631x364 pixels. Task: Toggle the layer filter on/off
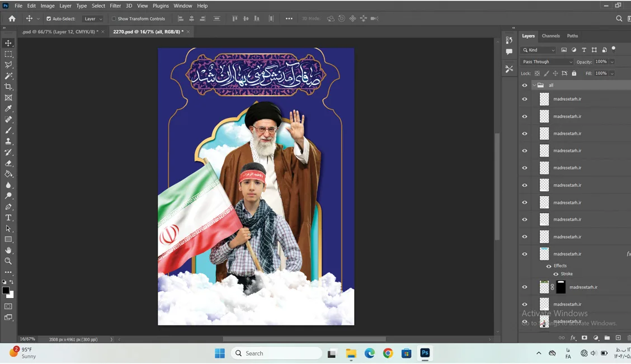point(614,49)
